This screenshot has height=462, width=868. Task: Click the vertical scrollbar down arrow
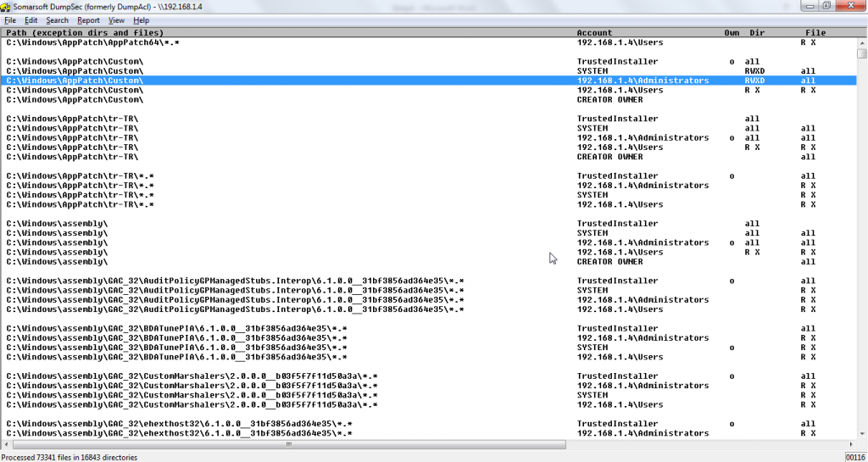tap(861, 434)
